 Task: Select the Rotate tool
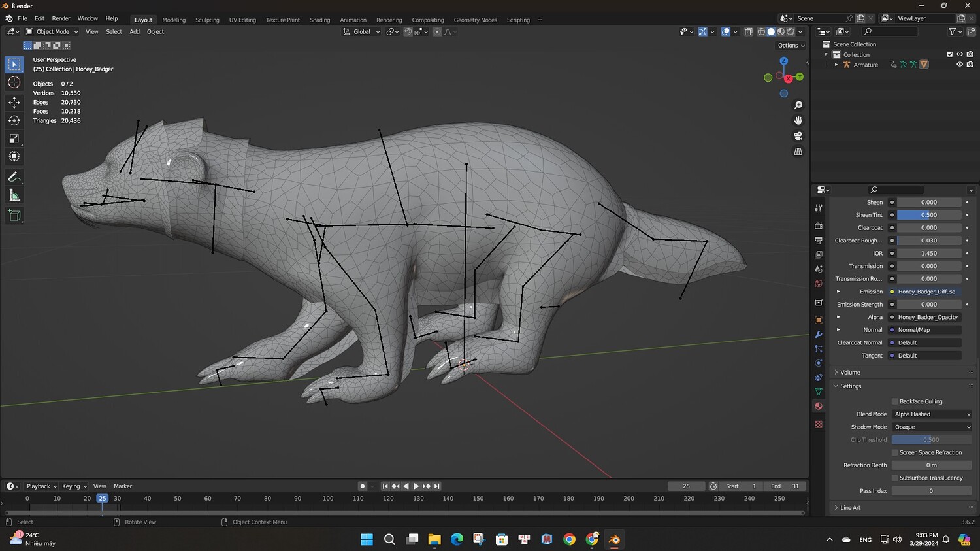click(14, 120)
